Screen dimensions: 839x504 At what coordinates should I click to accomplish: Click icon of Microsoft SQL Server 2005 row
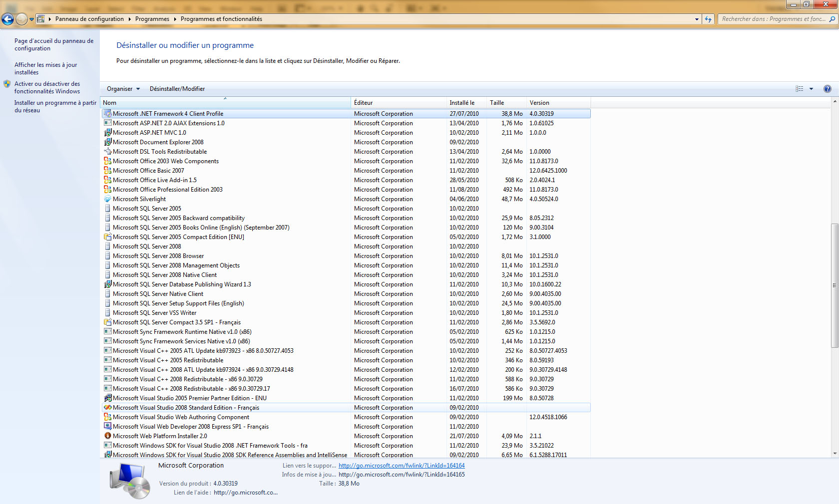107,209
